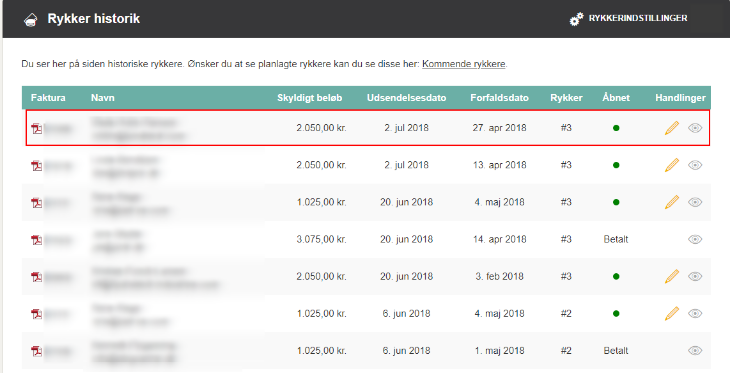The height and width of the screenshot is (373, 730).
Task: Edit reminder #3 sent 20. jun due 4. maj
Action: pyautogui.click(x=672, y=202)
